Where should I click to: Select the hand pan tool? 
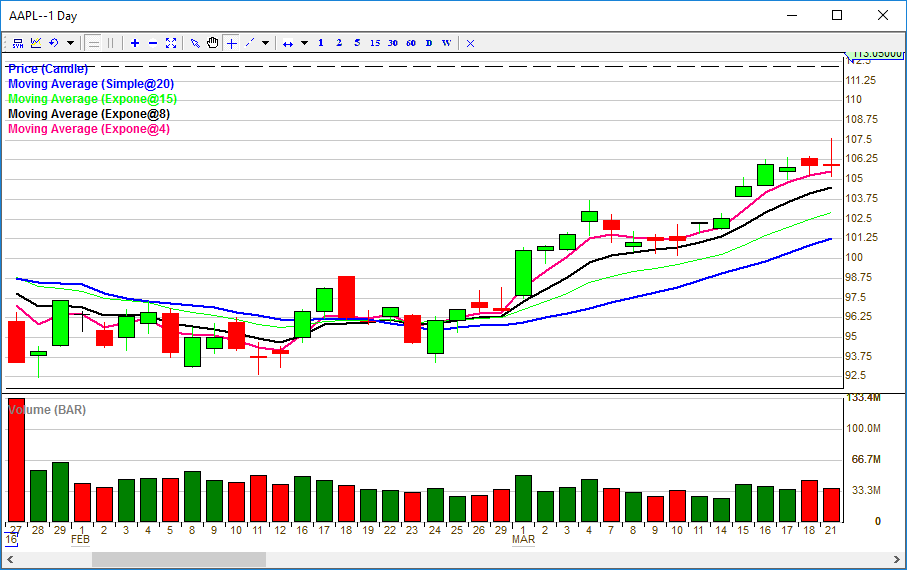pos(213,43)
